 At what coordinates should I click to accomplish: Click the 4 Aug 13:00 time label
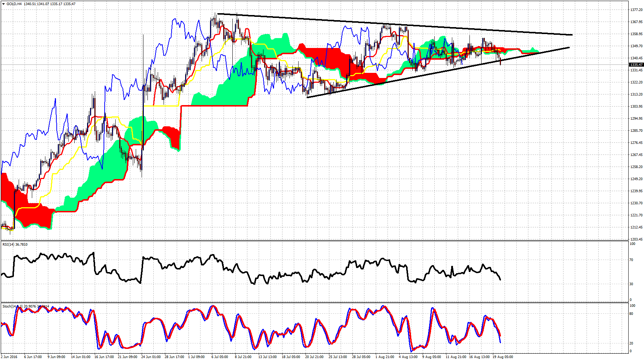point(408,357)
